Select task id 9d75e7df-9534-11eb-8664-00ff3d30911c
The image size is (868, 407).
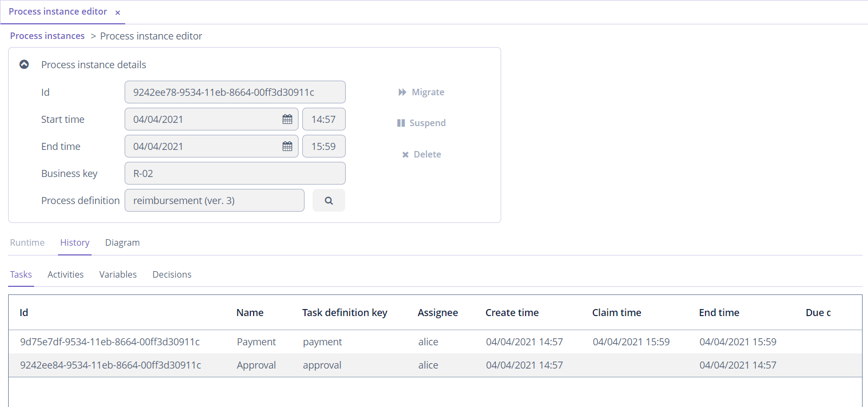[x=110, y=342]
